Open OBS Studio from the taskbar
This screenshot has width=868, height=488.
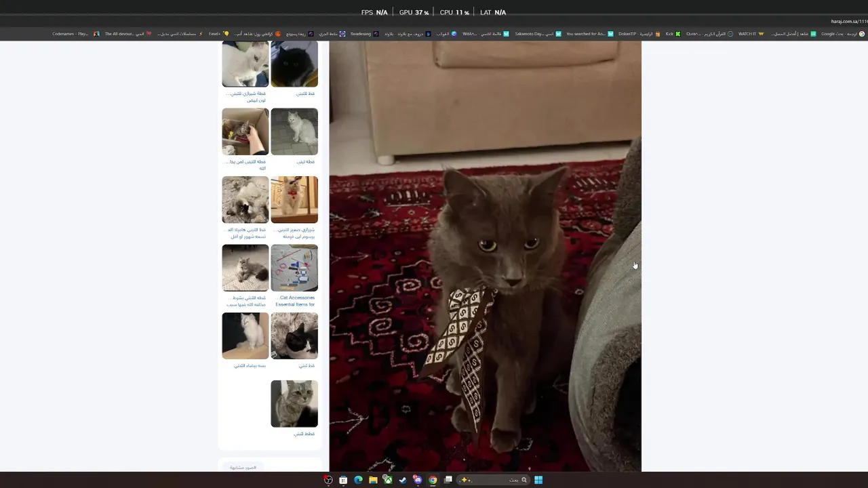[328, 480]
